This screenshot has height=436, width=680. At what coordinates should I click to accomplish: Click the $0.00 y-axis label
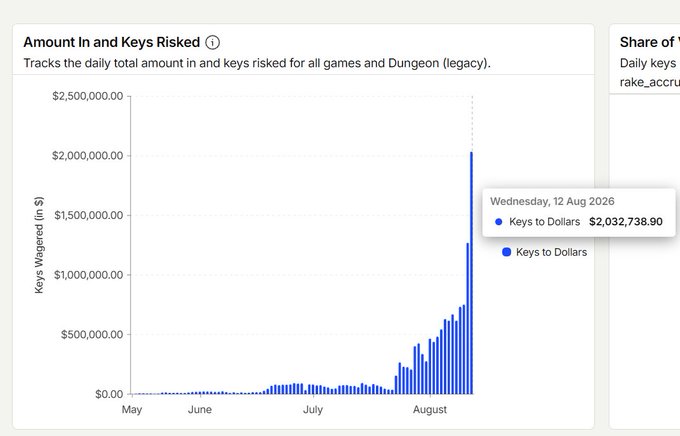click(109, 394)
